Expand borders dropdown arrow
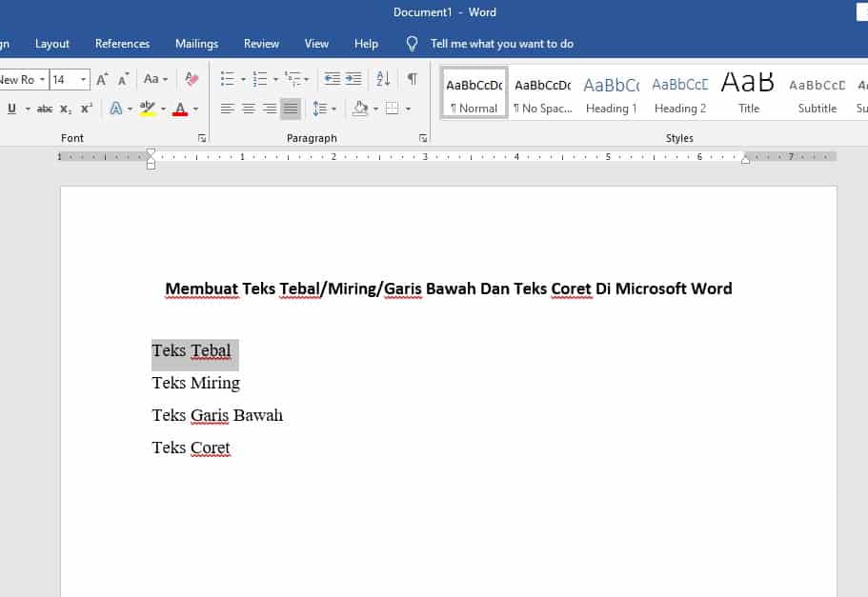Viewport: 868px width, 597px height. click(x=408, y=109)
